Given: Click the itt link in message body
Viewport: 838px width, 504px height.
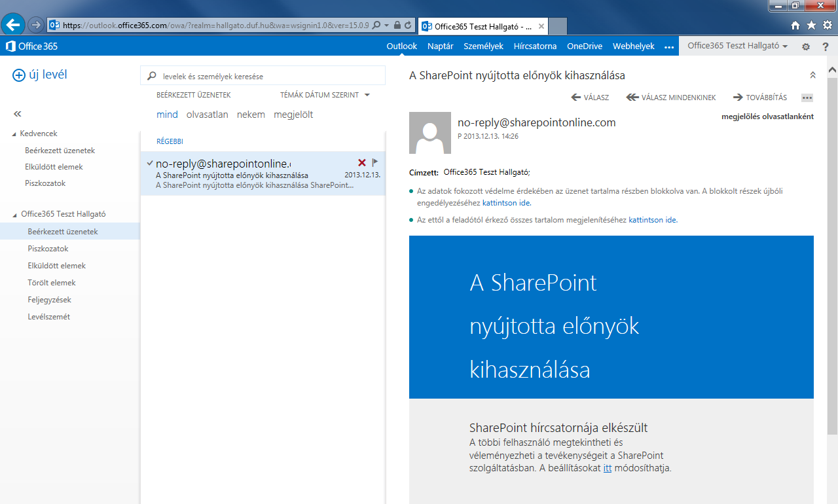Looking at the screenshot, I should (608, 469).
